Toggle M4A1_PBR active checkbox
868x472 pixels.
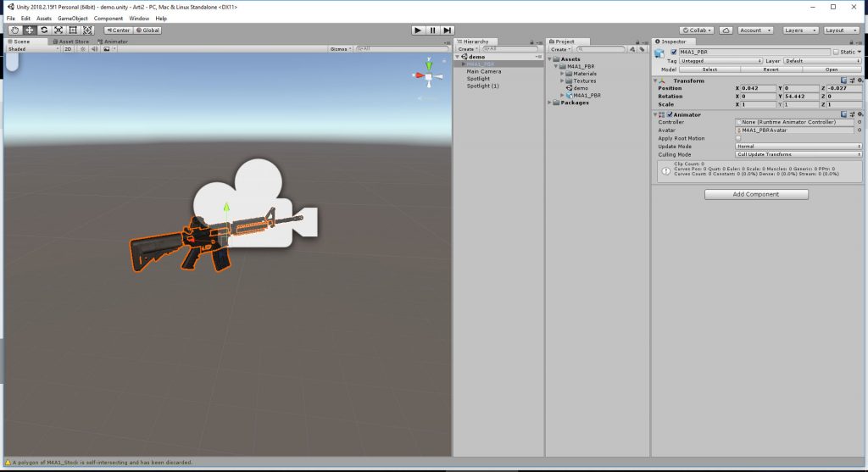point(674,52)
